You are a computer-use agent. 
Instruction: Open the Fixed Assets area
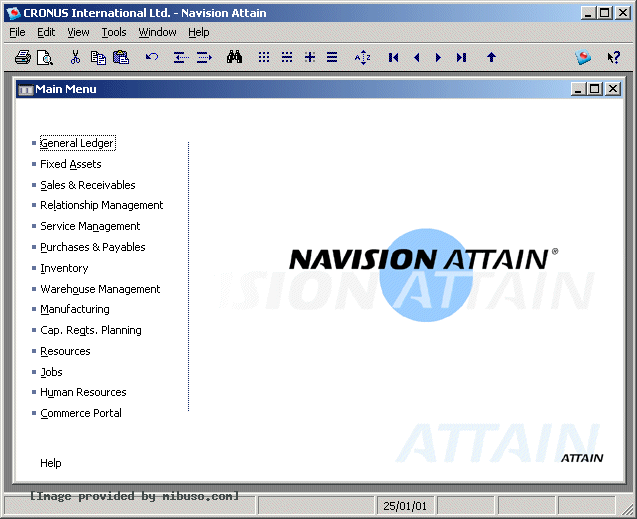pos(71,164)
